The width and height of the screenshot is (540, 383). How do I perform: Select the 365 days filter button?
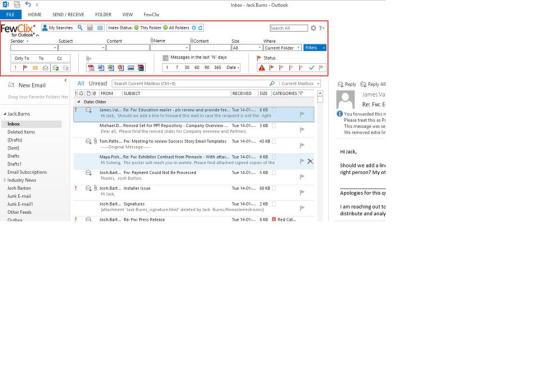218,68
